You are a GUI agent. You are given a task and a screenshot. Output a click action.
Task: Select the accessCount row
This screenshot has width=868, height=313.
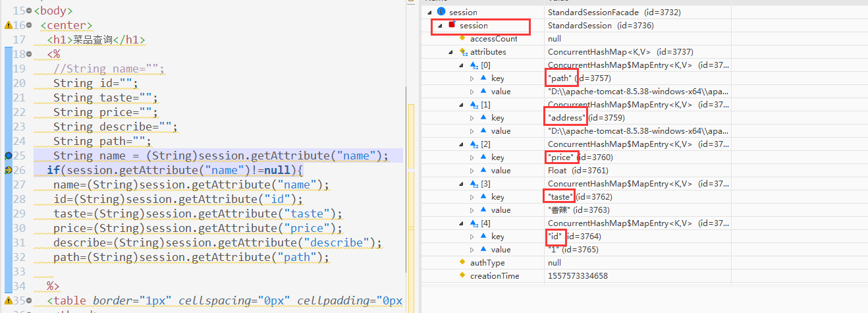point(576,38)
